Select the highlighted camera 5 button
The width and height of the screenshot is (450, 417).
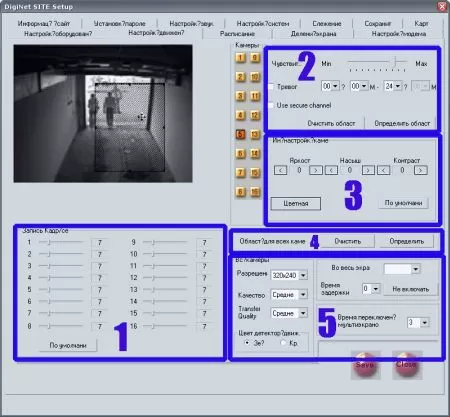(240, 134)
